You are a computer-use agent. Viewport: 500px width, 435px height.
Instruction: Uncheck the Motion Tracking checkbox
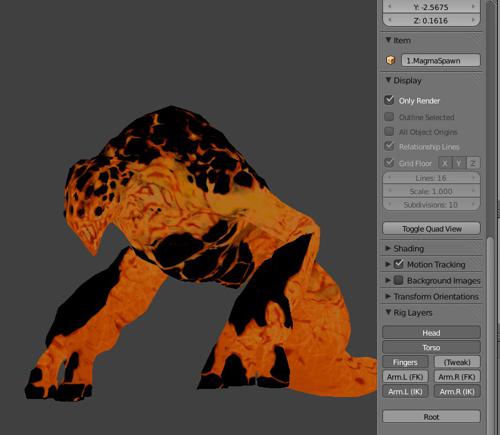pos(399,264)
